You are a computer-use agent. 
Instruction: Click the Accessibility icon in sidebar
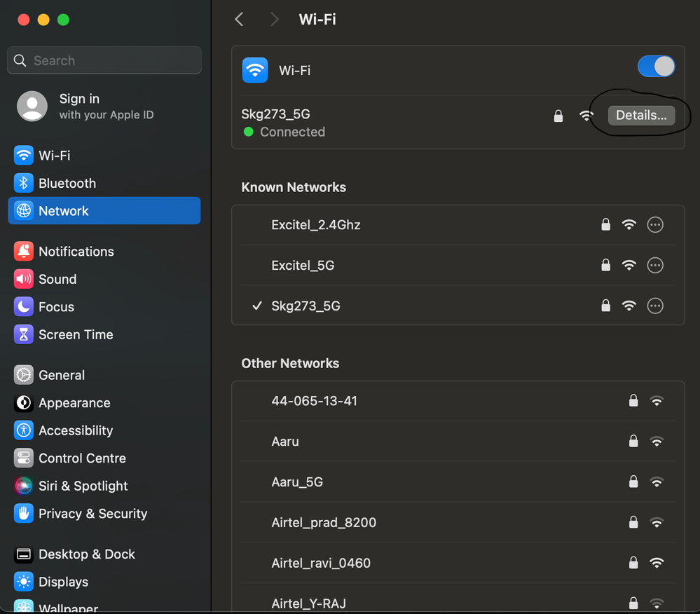coord(24,430)
